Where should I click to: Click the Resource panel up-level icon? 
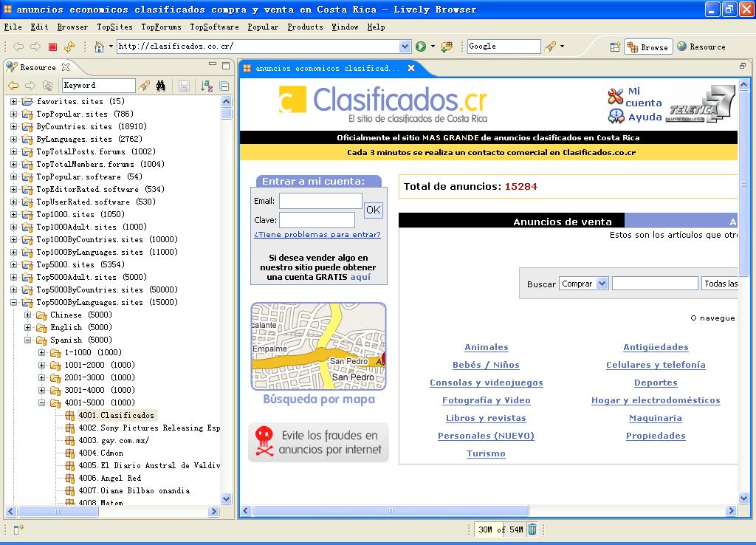click(x=47, y=86)
